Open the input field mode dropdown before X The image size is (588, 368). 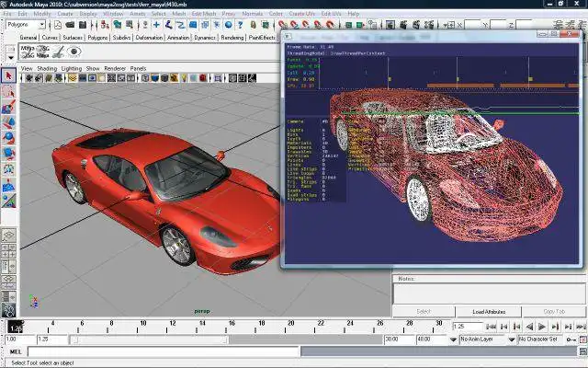coord(448,25)
